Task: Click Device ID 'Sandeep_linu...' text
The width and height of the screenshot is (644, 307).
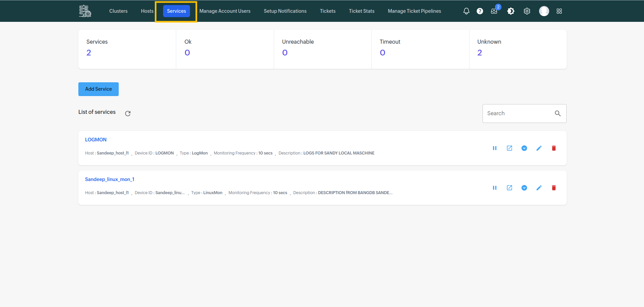Action: 170,193
